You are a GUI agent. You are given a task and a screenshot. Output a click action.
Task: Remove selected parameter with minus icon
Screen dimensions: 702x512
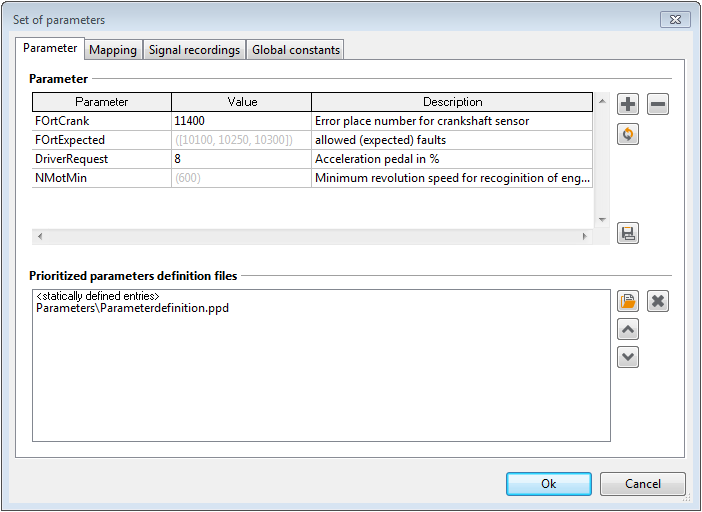pos(658,104)
